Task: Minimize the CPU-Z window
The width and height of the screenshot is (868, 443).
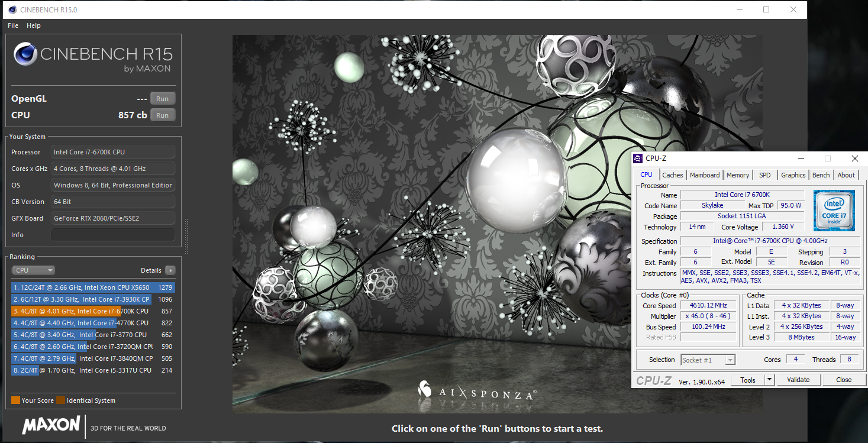Action: tap(801, 159)
